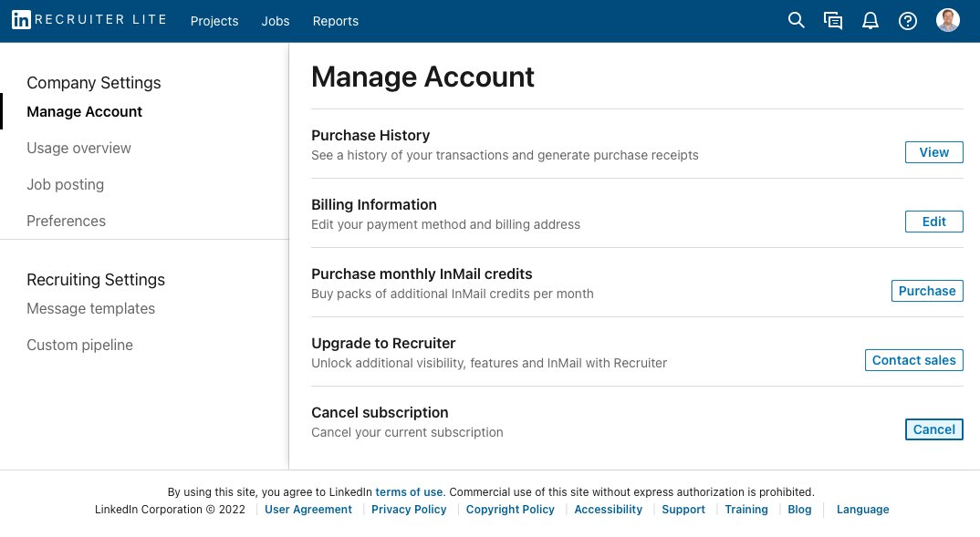
Task: Open Usage overview settings
Action: pos(78,148)
